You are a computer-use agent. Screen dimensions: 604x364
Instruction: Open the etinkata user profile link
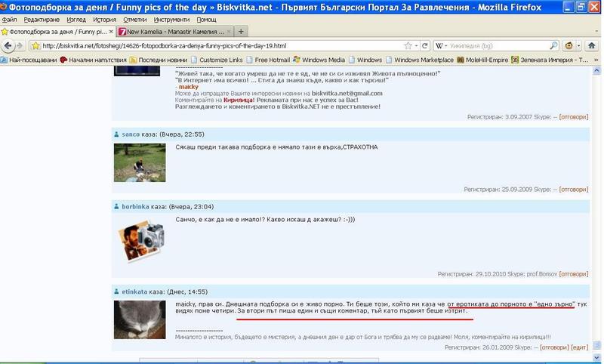134,292
